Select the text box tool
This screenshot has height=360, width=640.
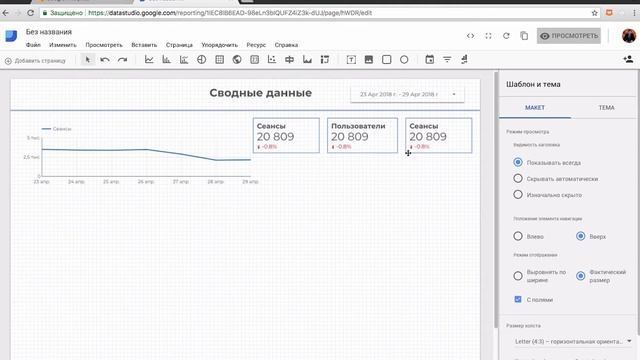(x=351, y=60)
